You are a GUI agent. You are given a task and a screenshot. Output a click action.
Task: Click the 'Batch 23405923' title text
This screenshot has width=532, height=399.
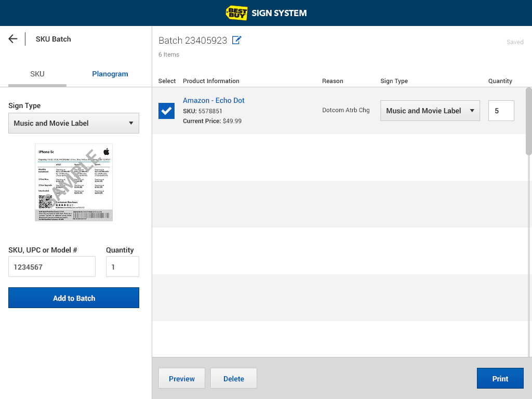coord(193,41)
